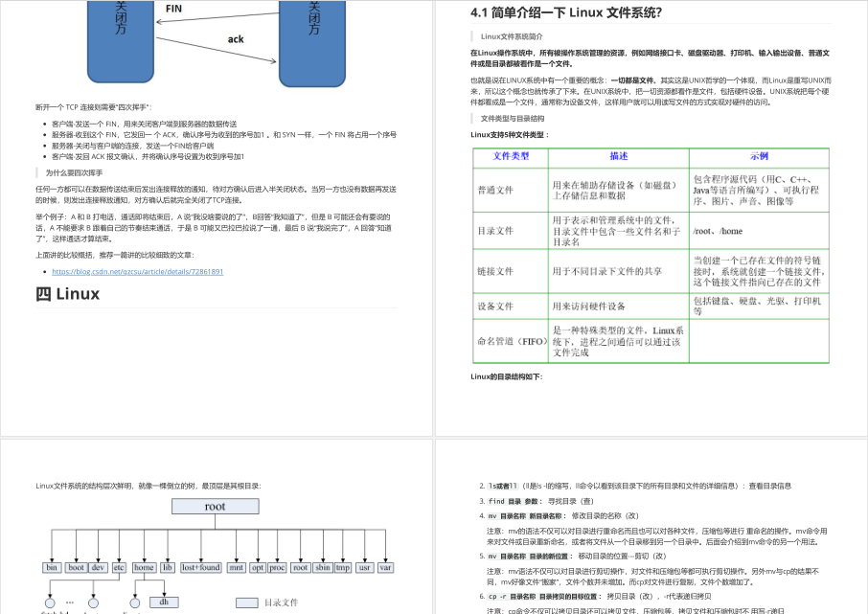Click the 'home' directory node
This screenshot has width=868, height=614.
tap(144, 567)
